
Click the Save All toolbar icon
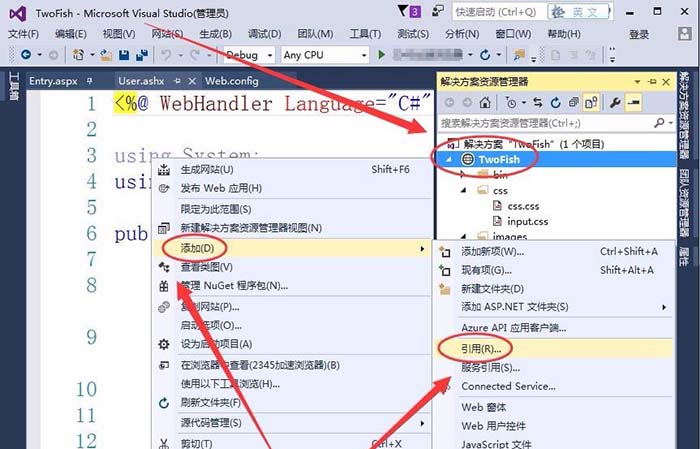142,55
